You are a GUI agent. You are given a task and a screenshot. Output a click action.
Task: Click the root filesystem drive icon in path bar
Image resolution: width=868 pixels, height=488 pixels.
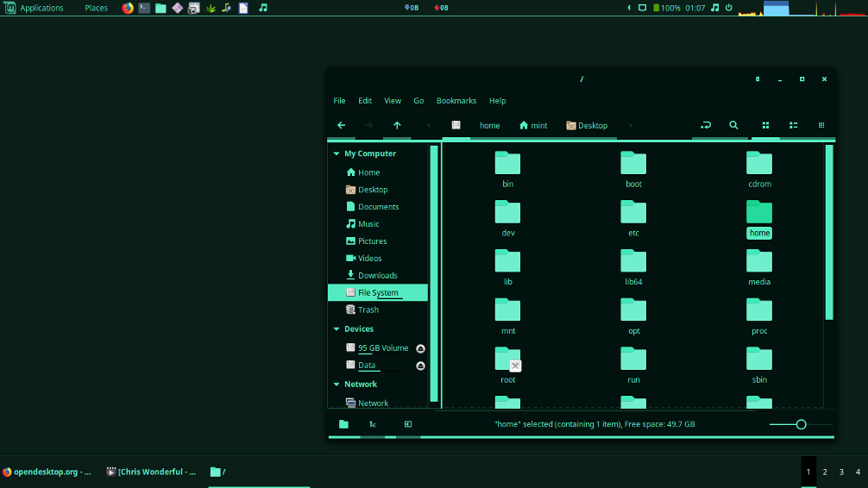pyautogui.click(x=456, y=126)
